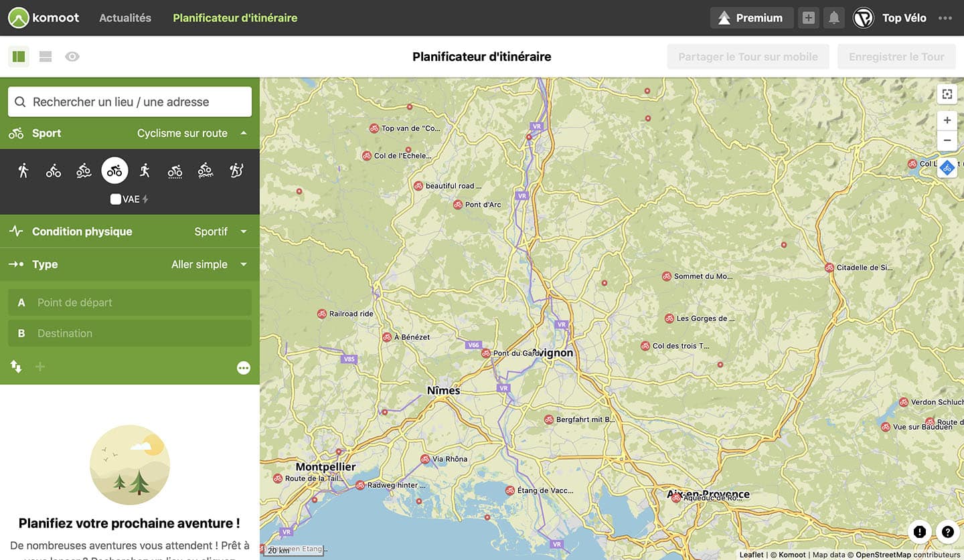Open the help question mark button
This screenshot has height=560, width=964.
[x=947, y=532]
